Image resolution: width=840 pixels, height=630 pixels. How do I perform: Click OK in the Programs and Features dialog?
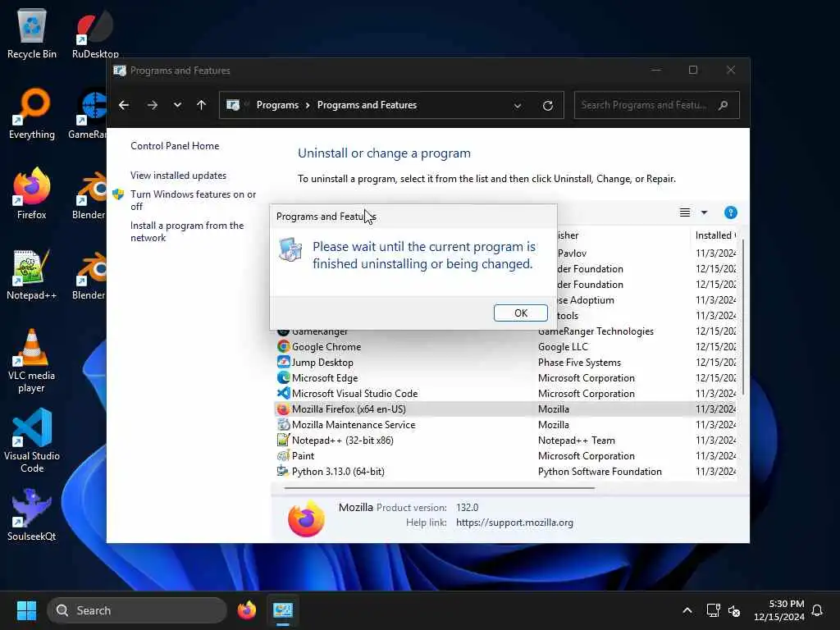[520, 313]
